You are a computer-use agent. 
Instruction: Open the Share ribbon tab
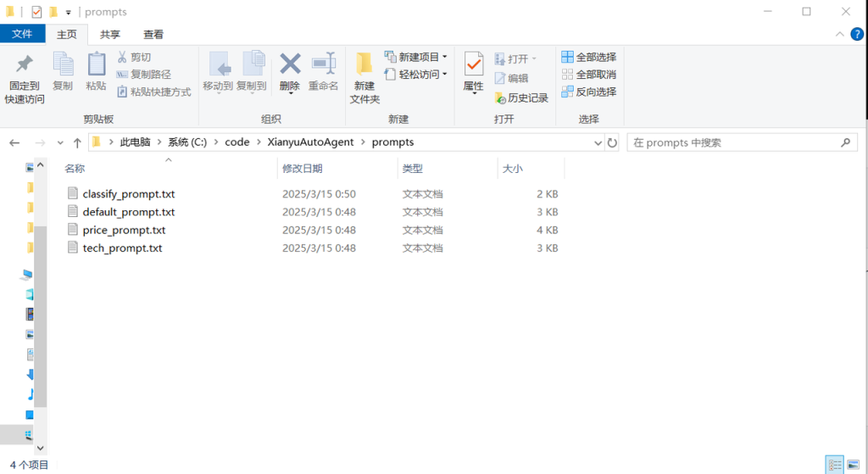click(x=110, y=35)
